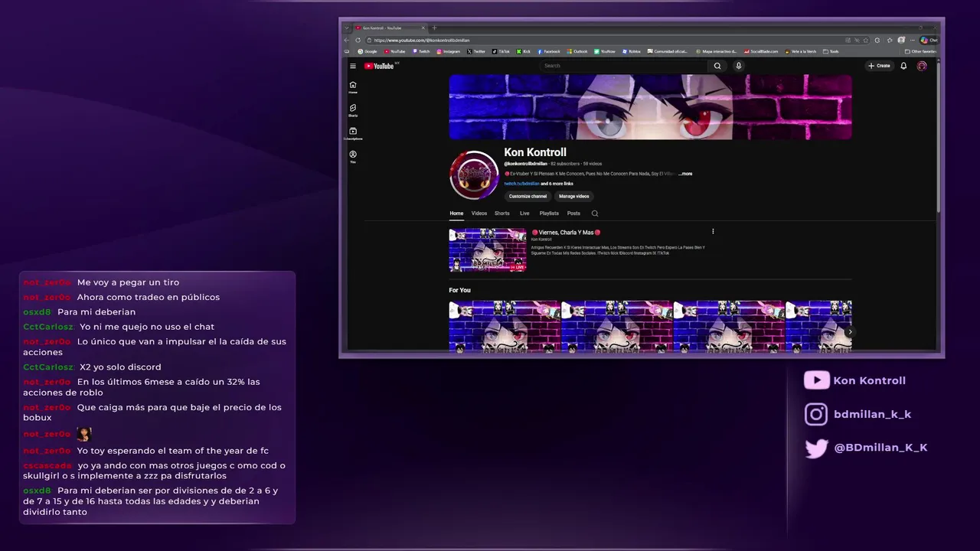Open the Viernes, Charla Y Mas video title
This screenshot has width=980, height=551.
coord(566,232)
